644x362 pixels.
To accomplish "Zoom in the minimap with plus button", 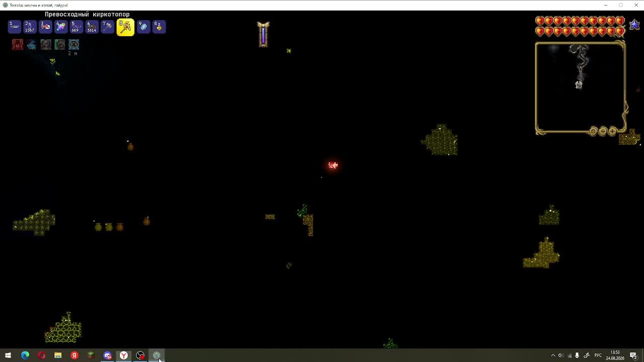I will point(612,132).
